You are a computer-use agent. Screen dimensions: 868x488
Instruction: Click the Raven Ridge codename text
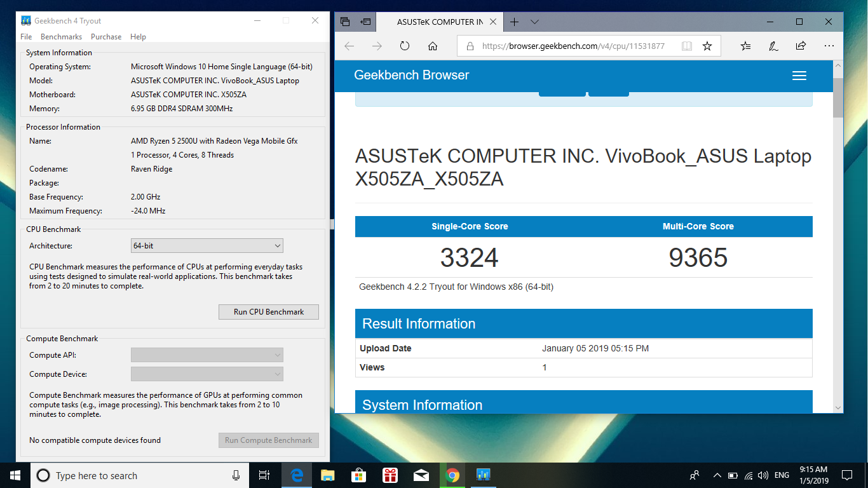coord(151,169)
